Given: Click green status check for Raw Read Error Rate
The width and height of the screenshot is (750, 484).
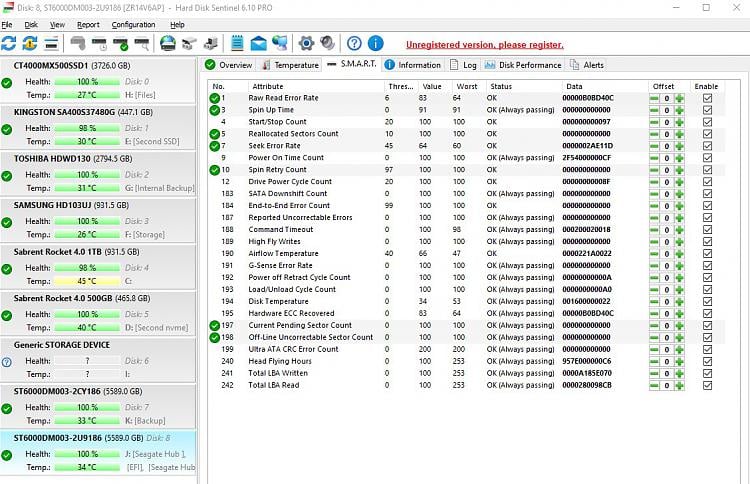Looking at the screenshot, I should coord(214,98).
